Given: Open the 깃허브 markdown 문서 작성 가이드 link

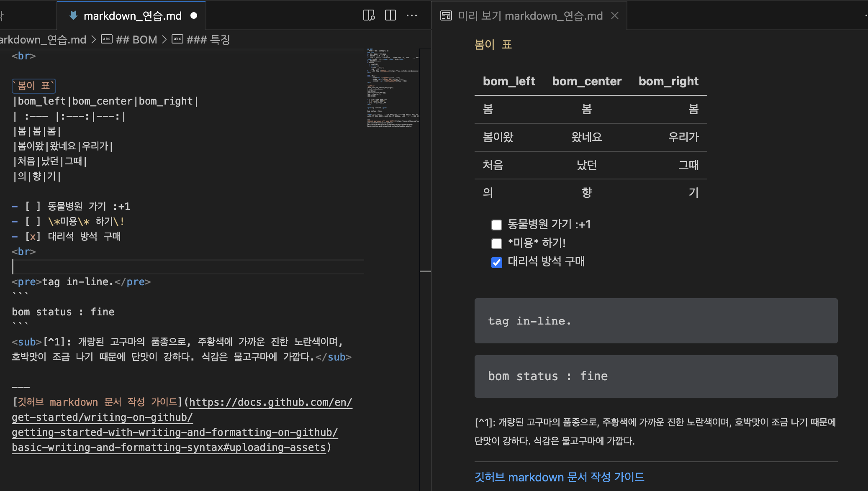Looking at the screenshot, I should pyautogui.click(x=559, y=477).
